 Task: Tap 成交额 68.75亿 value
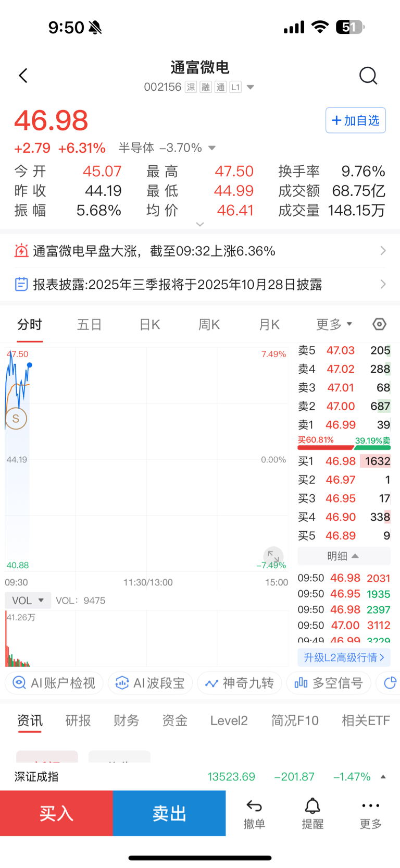359,191
